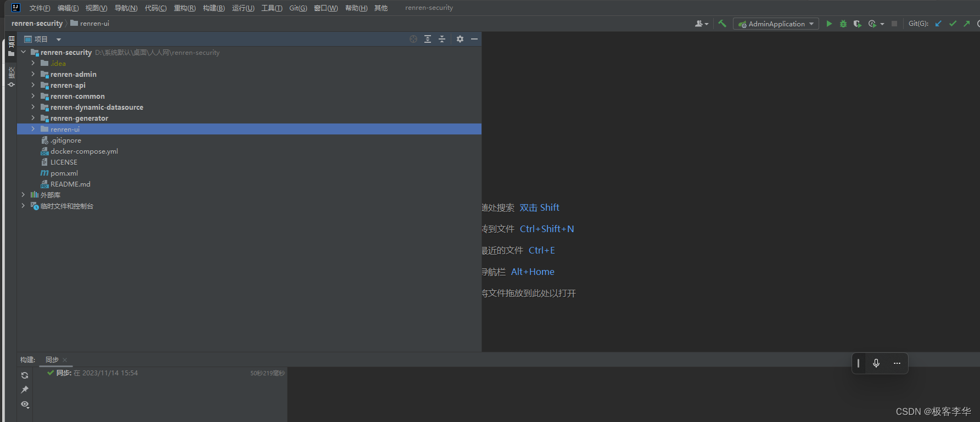Collapse the renren-security root node
The width and height of the screenshot is (980, 422).
pyautogui.click(x=23, y=52)
